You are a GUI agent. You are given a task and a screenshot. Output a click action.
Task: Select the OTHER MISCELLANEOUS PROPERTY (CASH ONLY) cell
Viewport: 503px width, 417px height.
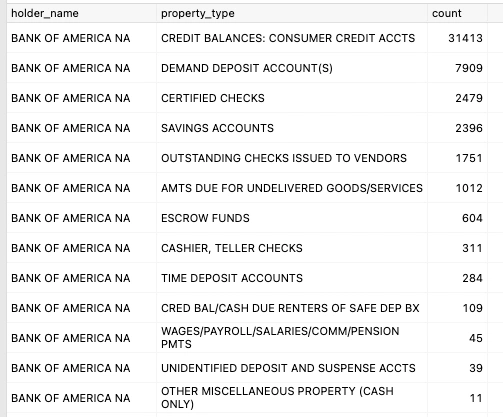(x=292, y=398)
